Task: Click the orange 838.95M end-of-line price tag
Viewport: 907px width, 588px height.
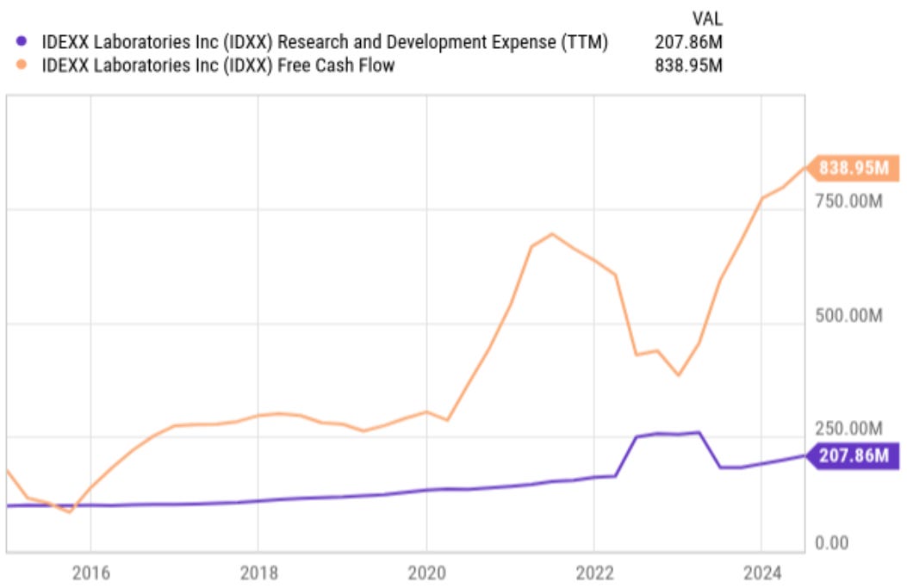Action: 854,168
